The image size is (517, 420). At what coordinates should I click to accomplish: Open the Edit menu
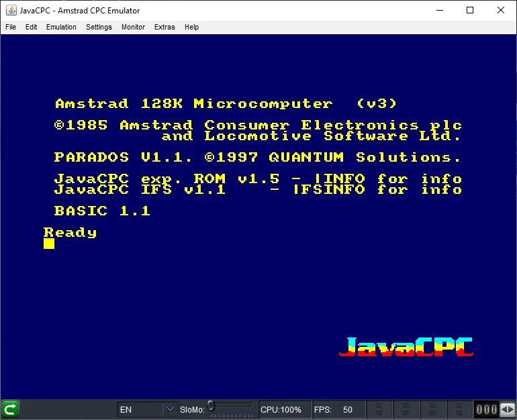pyautogui.click(x=31, y=27)
